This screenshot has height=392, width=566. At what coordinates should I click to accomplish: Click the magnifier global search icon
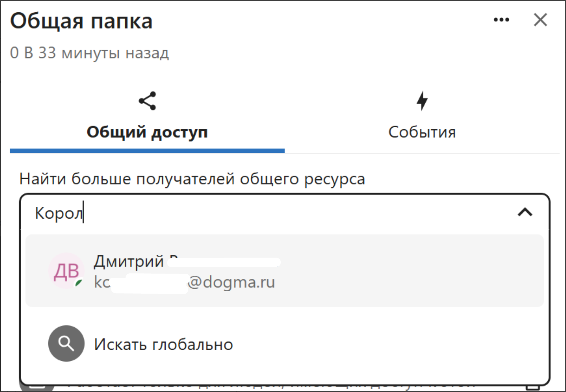pos(66,343)
